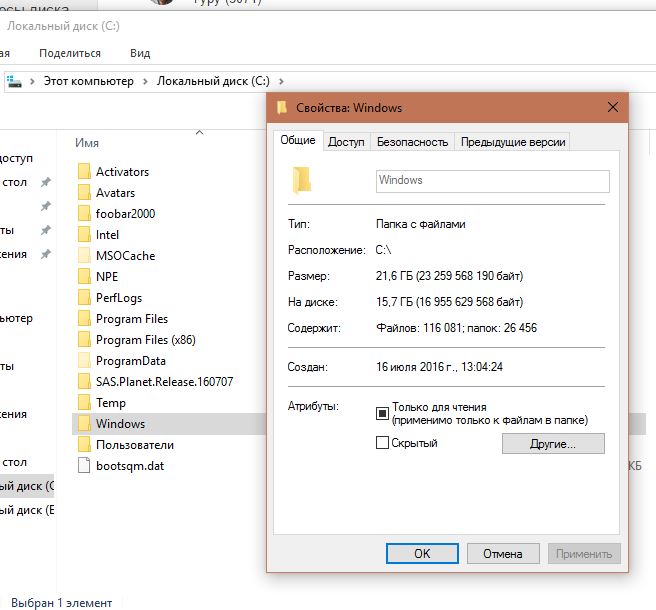Expand chevron after 'Этот компьютер' breadcrumb
The width and height of the screenshot is (656, 610).
click(x=145, y=81)
